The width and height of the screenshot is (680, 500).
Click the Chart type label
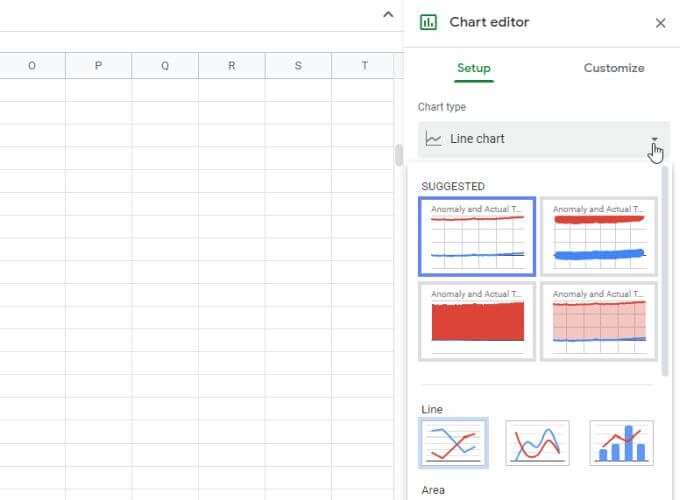coord(441,107)
